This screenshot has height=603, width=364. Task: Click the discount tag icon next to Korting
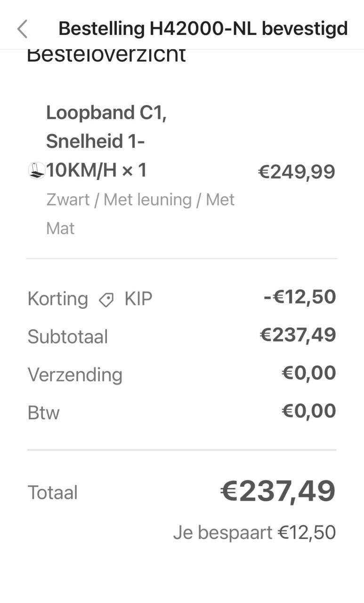105,299
